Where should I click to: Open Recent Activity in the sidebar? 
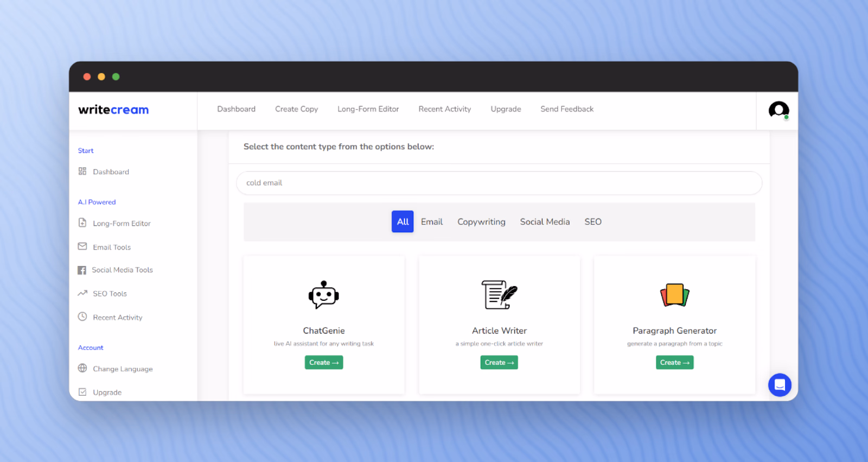[117, 318]
